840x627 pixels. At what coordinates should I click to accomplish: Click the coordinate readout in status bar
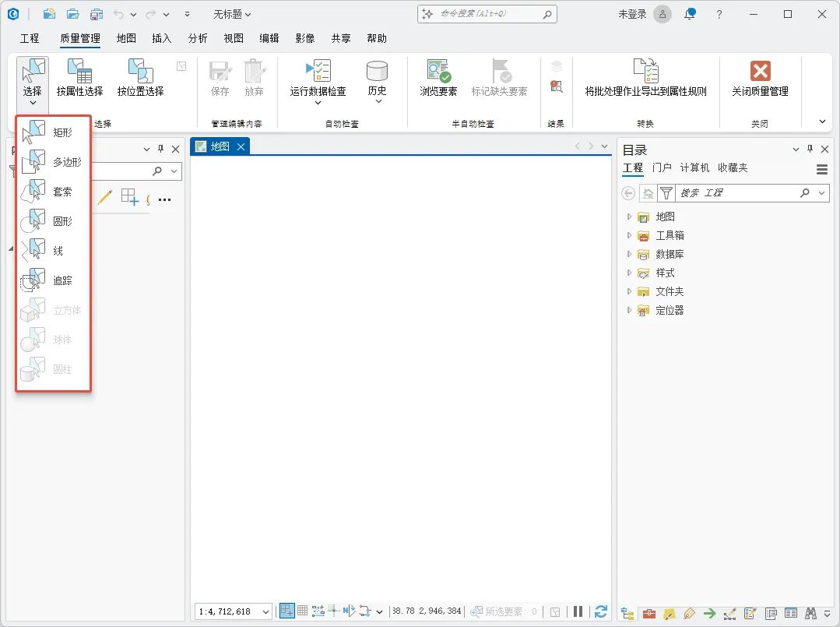point(427,611)
